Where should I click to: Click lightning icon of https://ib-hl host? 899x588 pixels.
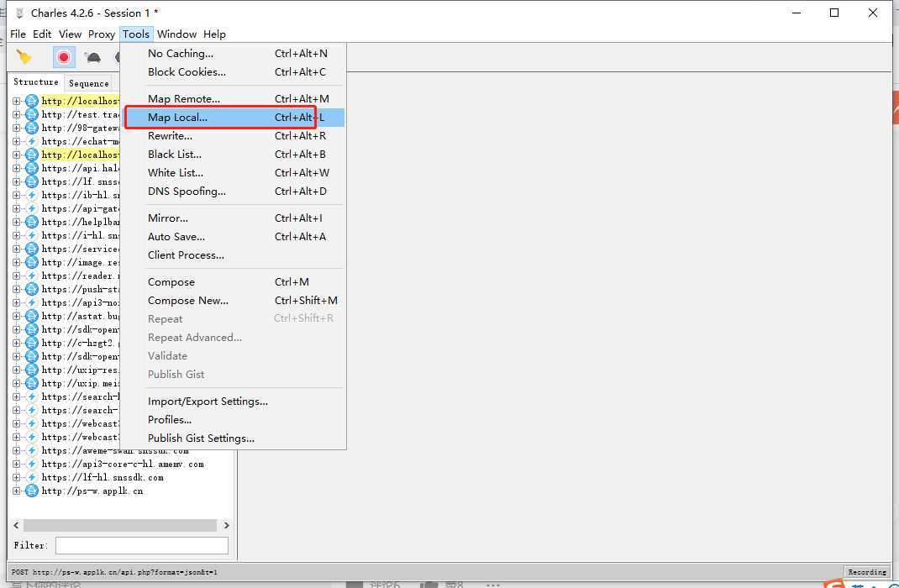(x=32, y=196)
